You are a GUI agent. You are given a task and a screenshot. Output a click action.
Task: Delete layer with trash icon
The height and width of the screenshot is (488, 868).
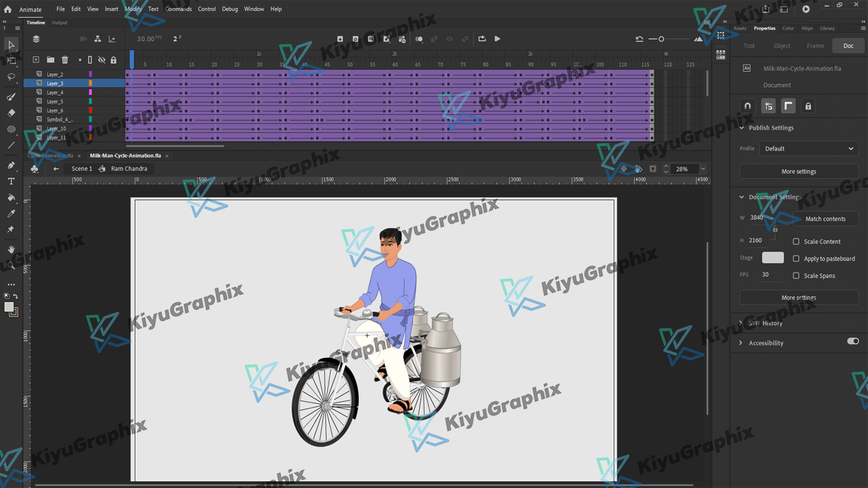(x=65, y=60)
